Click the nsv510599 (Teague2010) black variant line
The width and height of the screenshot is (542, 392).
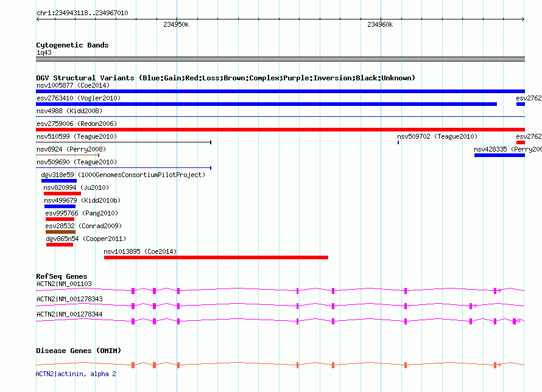tap(124, 142)
